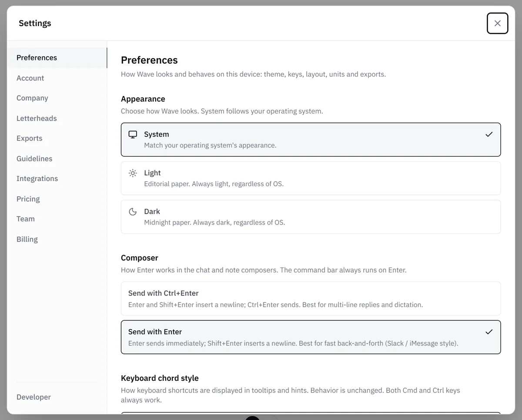522x420 pixels.
Task: Click the Keyboard chord style heading
Action: tap(160, 378)
